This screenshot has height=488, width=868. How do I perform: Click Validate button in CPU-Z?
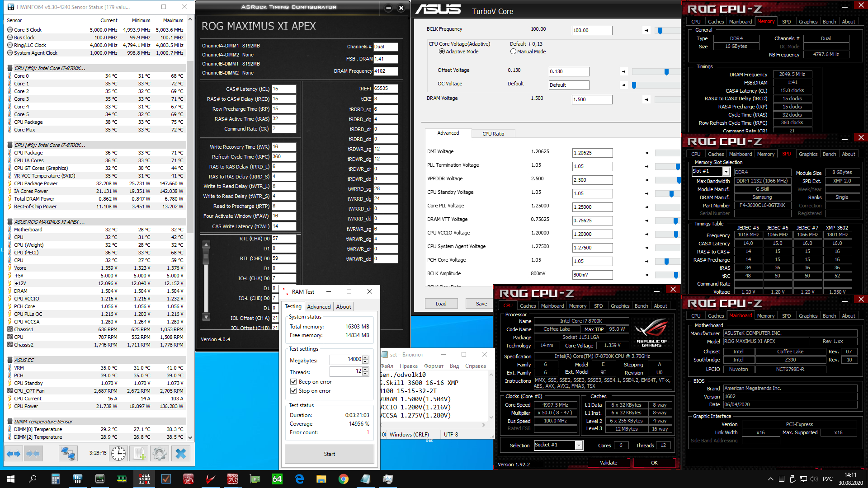click(608, 463)
